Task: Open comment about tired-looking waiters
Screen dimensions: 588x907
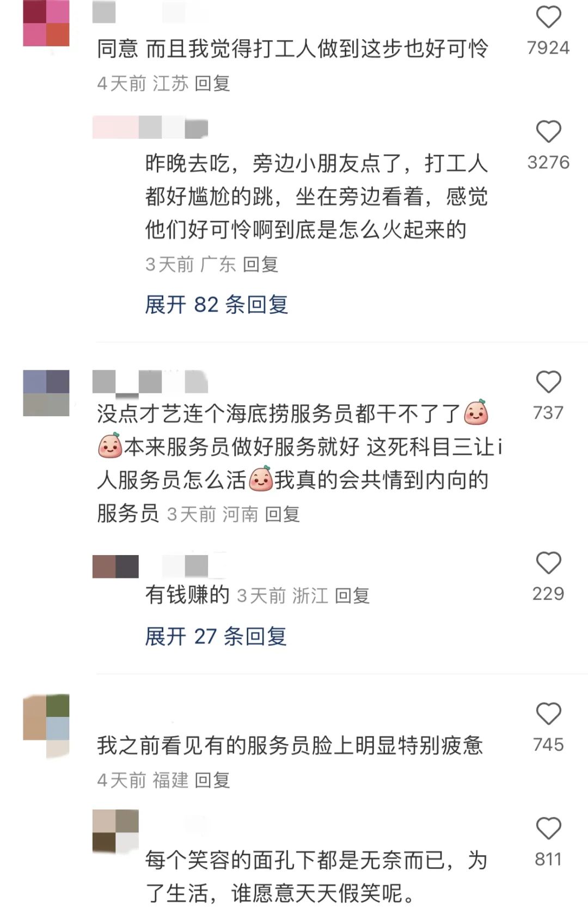Action: (290, 745)
